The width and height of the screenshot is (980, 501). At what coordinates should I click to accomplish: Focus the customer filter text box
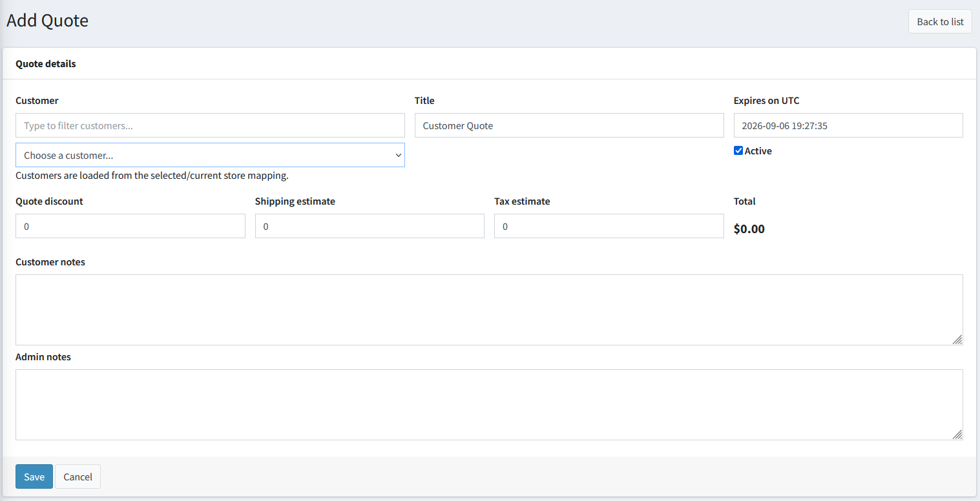[210, 125]
